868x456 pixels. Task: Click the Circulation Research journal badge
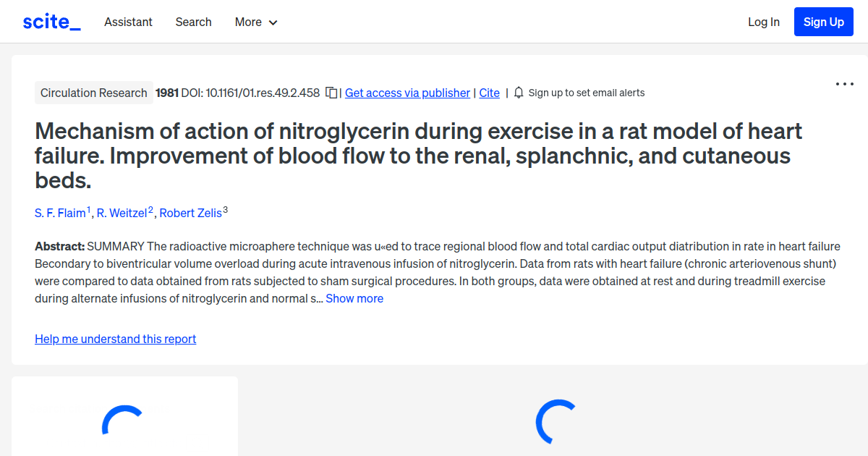tap(93, 93)
